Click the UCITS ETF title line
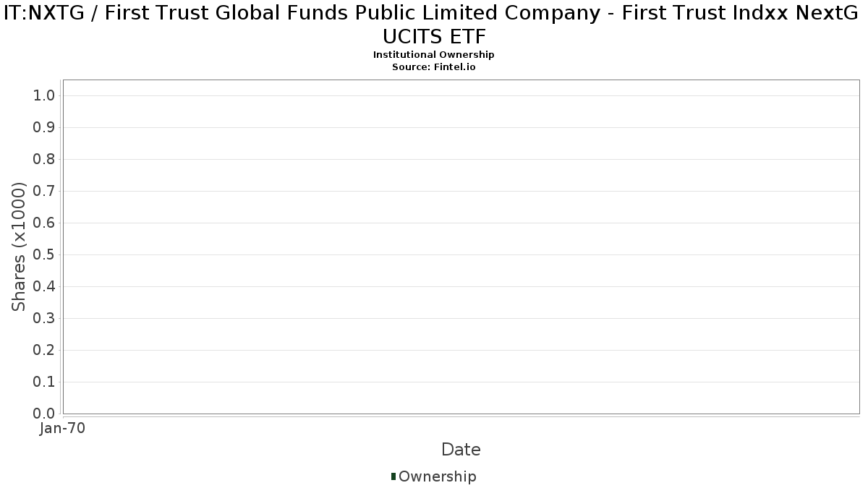 pos(434,37)
